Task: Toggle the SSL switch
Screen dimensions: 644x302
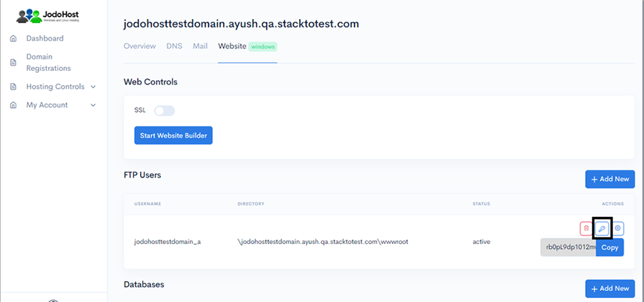Action: pyautogui.click(x=164, y=111)
